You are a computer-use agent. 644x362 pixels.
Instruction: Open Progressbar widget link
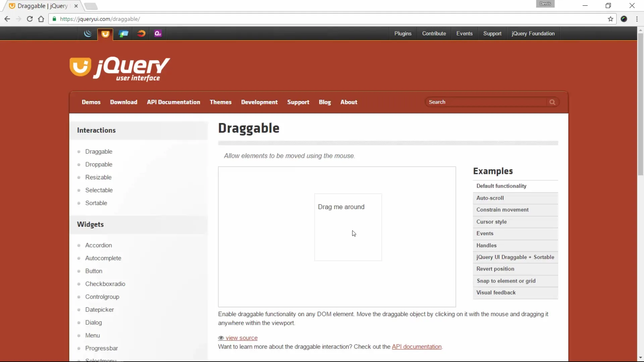pos(102,348)
